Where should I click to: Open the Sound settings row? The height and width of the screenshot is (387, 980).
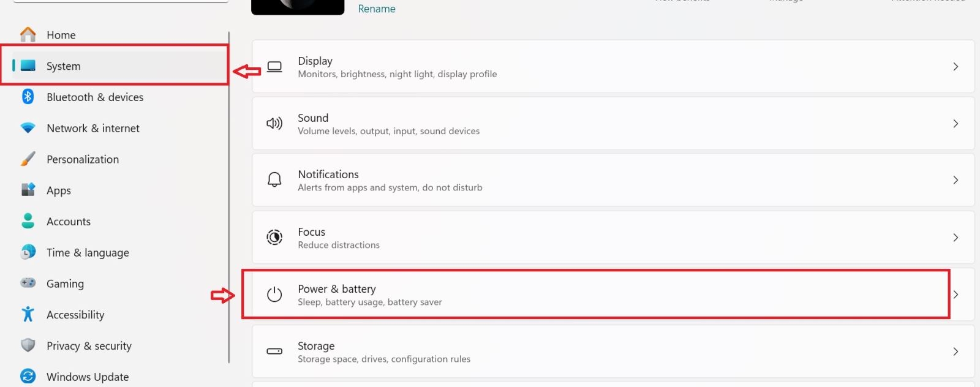point(613,124)
